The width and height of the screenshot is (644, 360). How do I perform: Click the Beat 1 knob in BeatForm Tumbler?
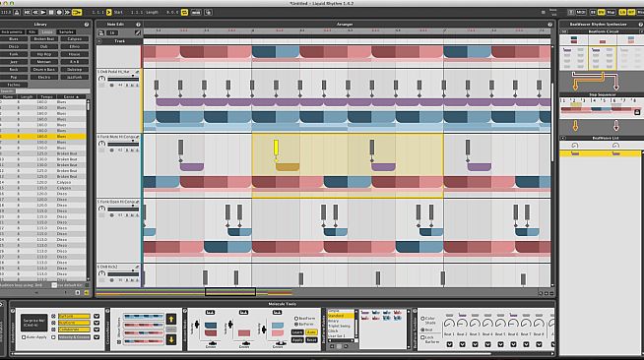pyautogui.click(x=449, y=324)
